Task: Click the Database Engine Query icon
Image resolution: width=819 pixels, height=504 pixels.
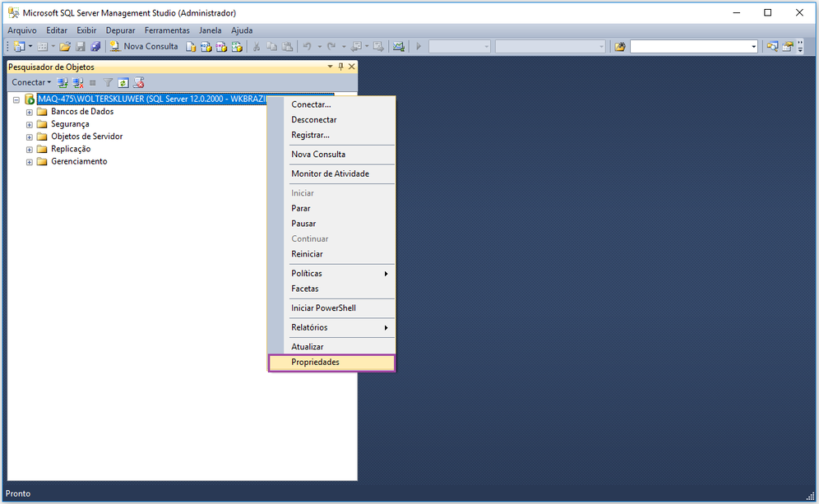Action: click(191, 47)
